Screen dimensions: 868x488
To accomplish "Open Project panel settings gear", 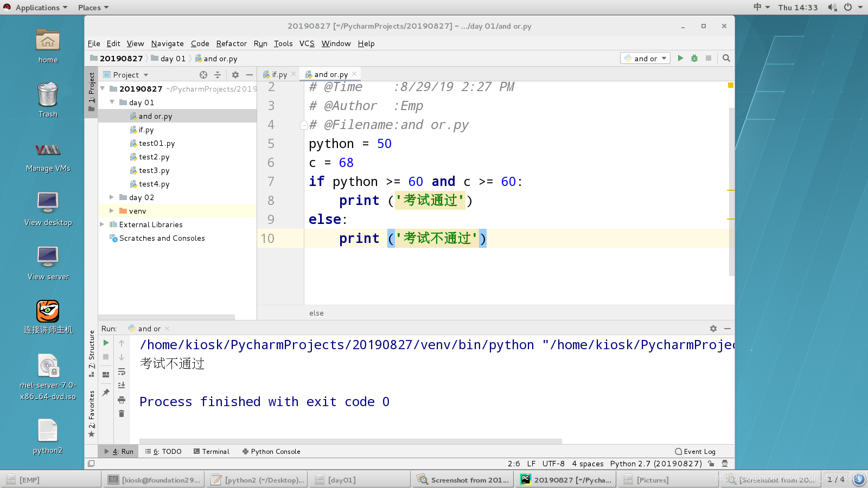I will pyautogui.click(x=235, y=75).
